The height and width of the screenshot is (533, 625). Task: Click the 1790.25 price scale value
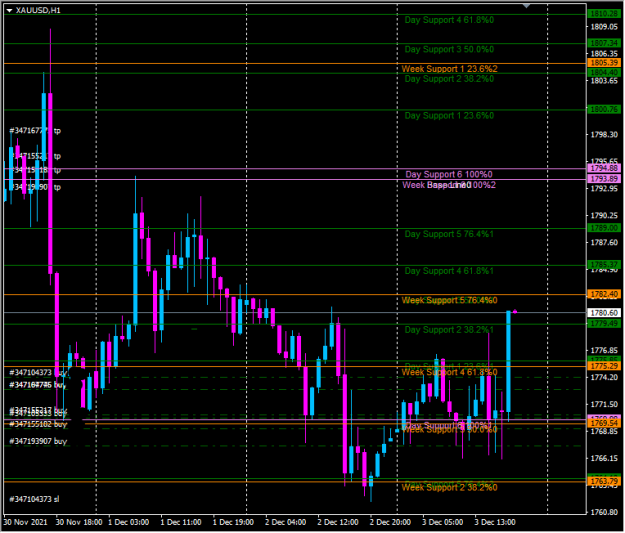(x=604, y=216)
